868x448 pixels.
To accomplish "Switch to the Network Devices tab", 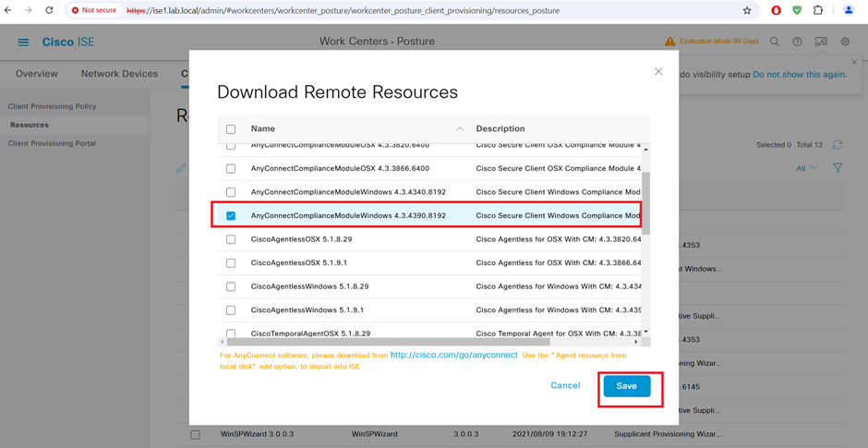I will (x=119, y=74).
